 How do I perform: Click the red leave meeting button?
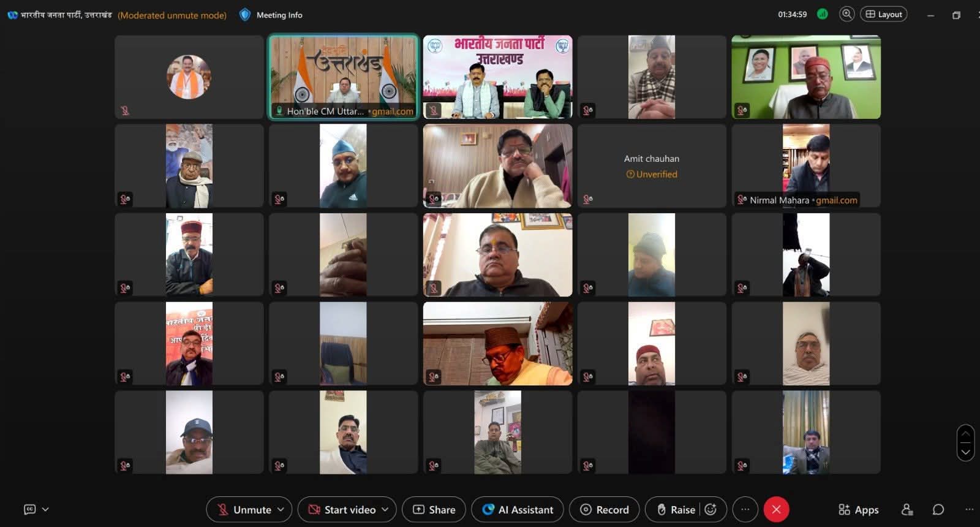(x=776, y=510)
